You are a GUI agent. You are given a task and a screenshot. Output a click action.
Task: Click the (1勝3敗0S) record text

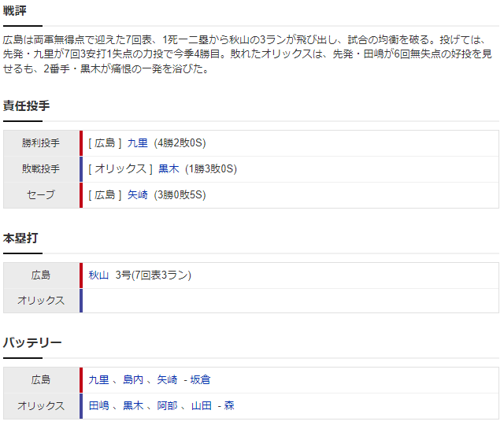tap(211, 169)
